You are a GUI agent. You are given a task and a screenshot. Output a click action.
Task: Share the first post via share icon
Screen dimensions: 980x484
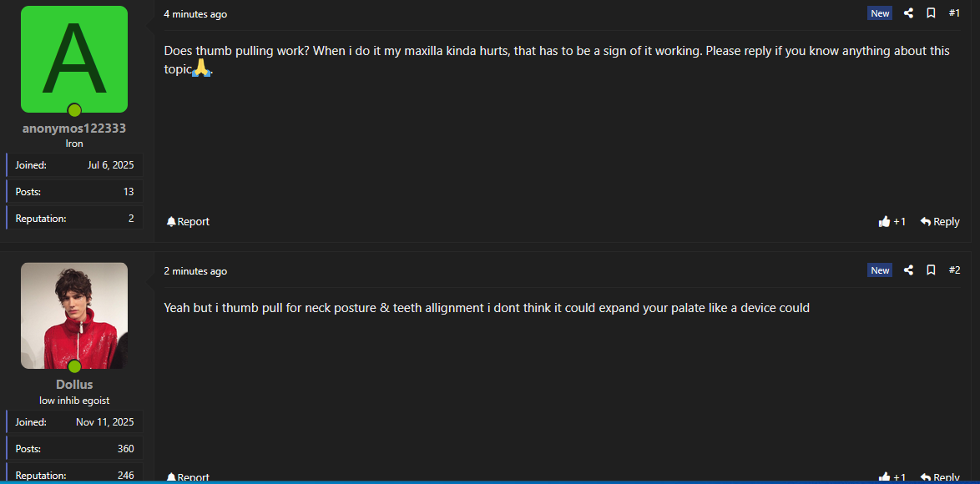click(x=908, y=13)
